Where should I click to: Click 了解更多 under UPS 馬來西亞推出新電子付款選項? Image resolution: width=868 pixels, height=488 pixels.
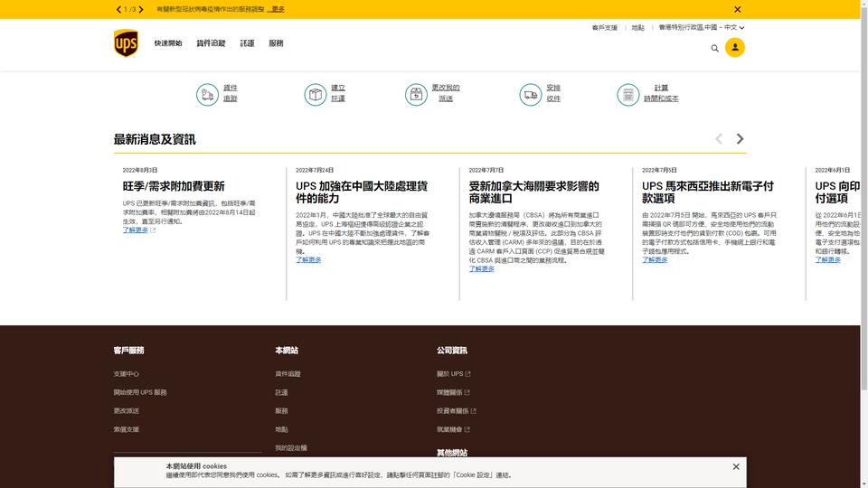click(x=655, y=259)
